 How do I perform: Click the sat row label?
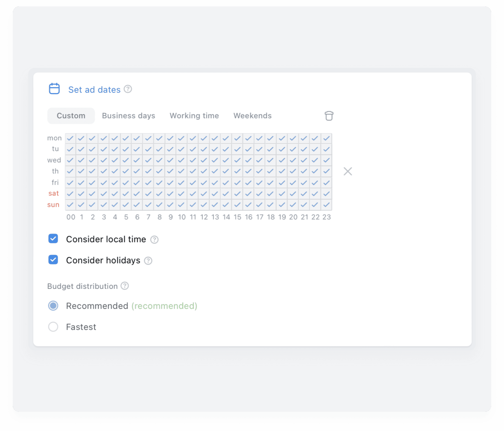pos(54,194)
